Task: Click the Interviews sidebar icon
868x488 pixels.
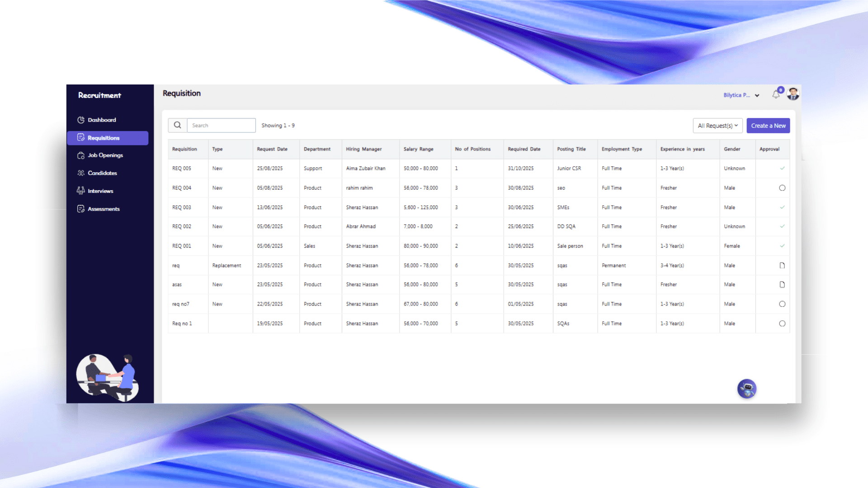Action: click(81, 191)
